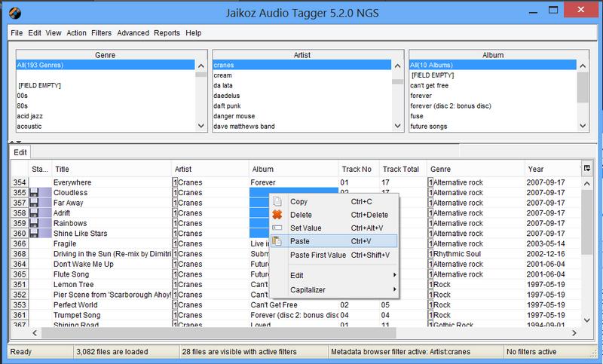Select All(193 Genres) in Genre list
This screenshot has height=364, width=603.
105,65
